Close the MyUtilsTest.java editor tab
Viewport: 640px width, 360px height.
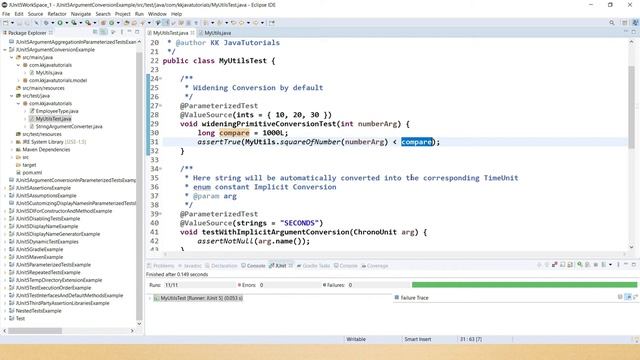click(x=192, y=33)
